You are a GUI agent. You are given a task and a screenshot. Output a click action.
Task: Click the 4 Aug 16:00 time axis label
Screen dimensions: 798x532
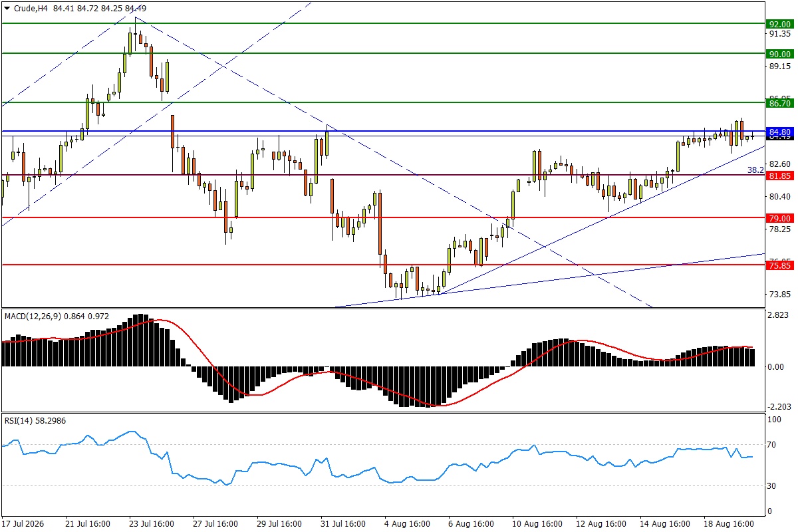(408, 524)
